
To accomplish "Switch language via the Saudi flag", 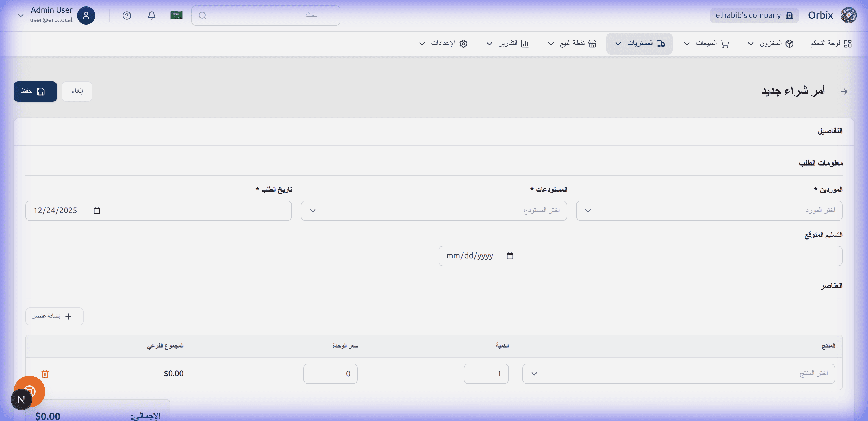I will click(176, 15).
